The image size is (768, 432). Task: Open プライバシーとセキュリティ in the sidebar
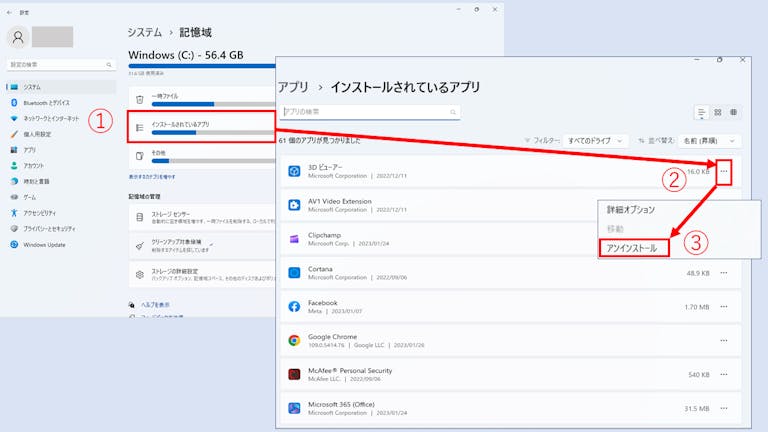[x=61, y=229]
